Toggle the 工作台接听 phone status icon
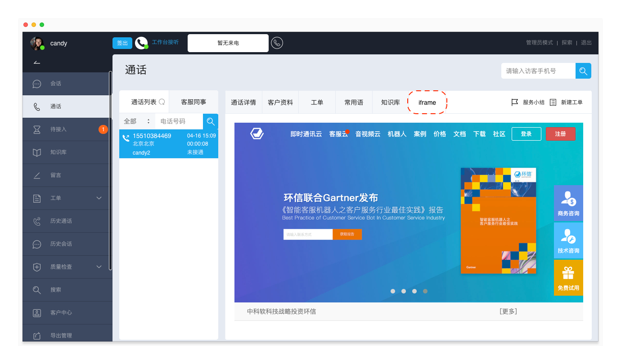The height and width of the screenshot is (364, 621). pos(141,43)
